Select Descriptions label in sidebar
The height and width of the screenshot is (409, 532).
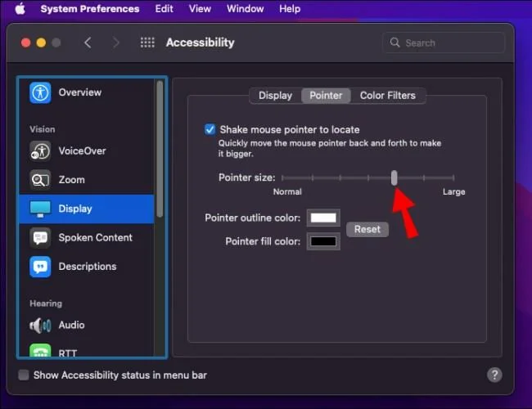click(88, 267)
